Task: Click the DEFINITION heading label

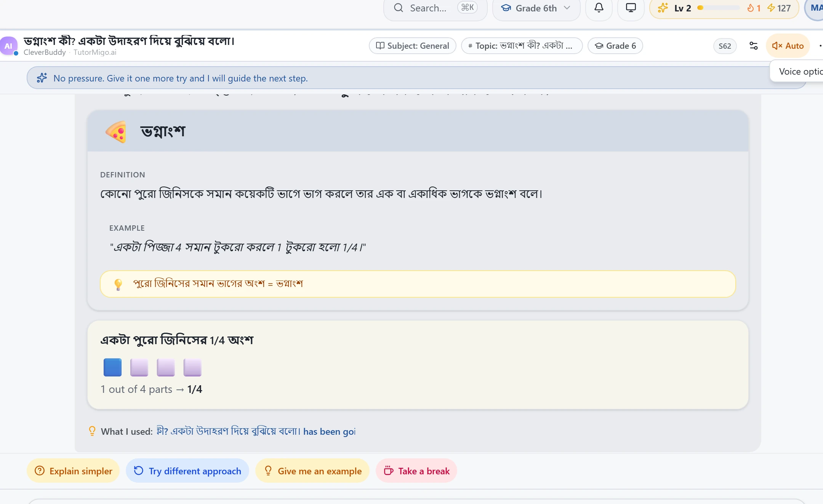Action: pos(123,175)
